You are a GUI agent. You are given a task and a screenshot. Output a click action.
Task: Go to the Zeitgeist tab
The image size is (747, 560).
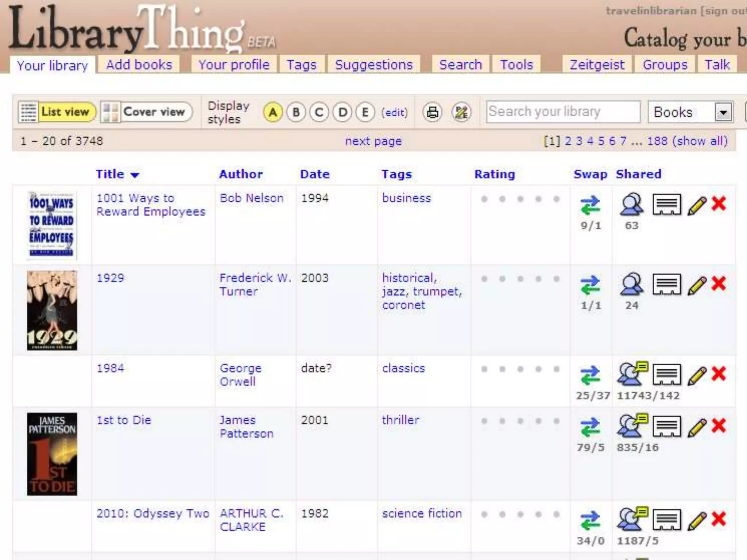[597, 65]
